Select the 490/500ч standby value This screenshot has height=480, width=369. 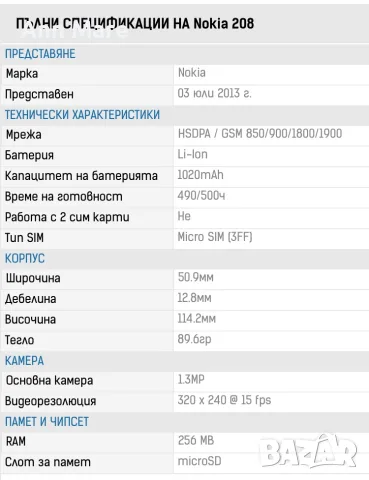tap(201, 196)
